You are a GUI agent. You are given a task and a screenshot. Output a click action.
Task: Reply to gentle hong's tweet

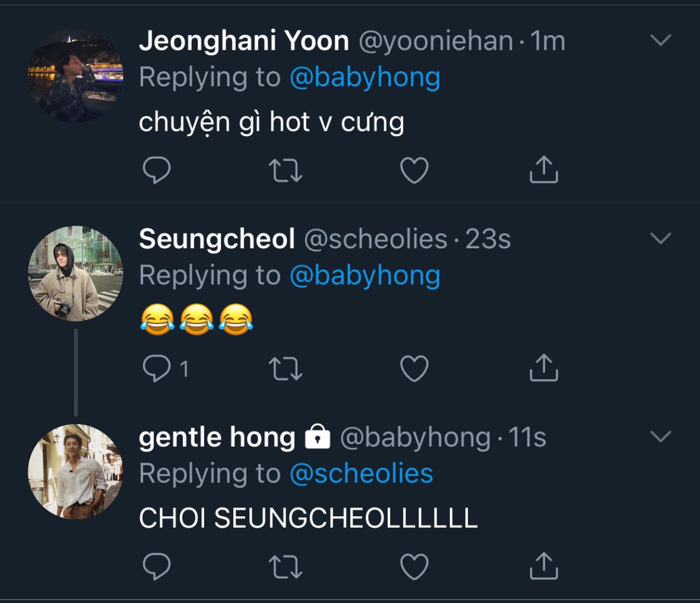point(157,567)
